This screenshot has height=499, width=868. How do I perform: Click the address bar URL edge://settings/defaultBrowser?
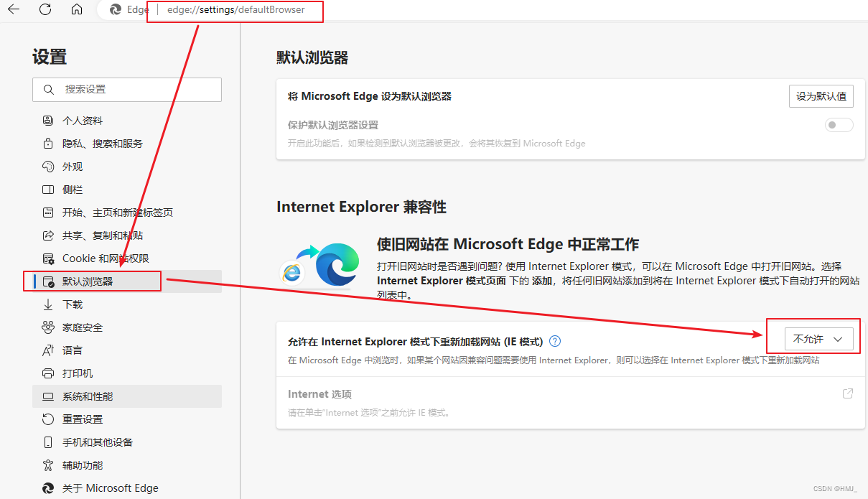click(x=235, y=10)
